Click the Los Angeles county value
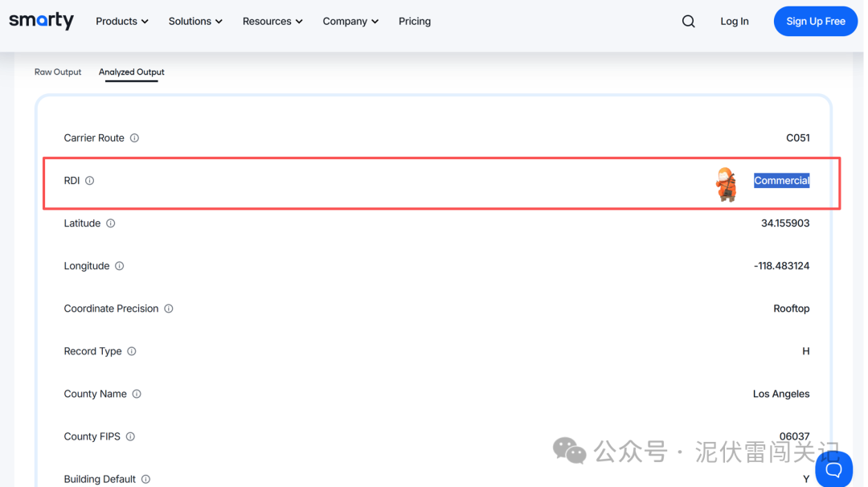 (x=781, y=394)
